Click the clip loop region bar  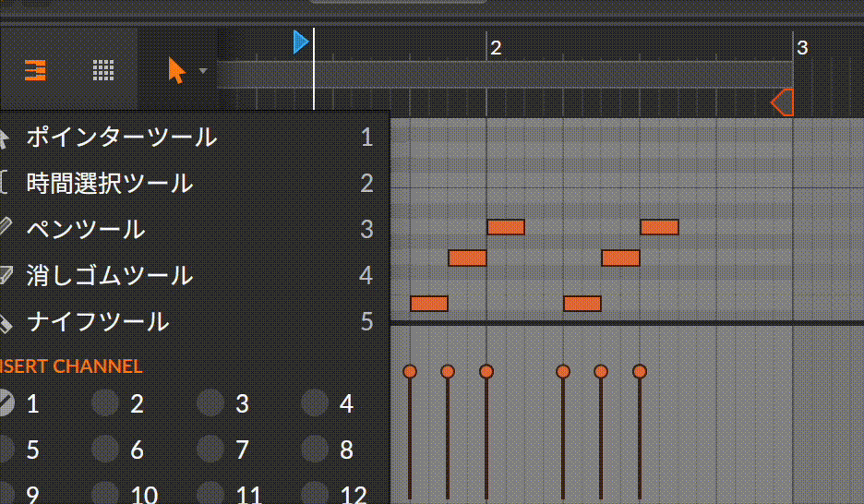coord(505,75)
